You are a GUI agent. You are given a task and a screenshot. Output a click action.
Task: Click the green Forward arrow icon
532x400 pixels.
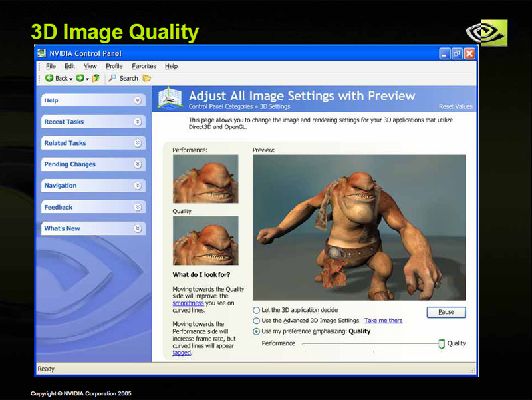[80, 78]
